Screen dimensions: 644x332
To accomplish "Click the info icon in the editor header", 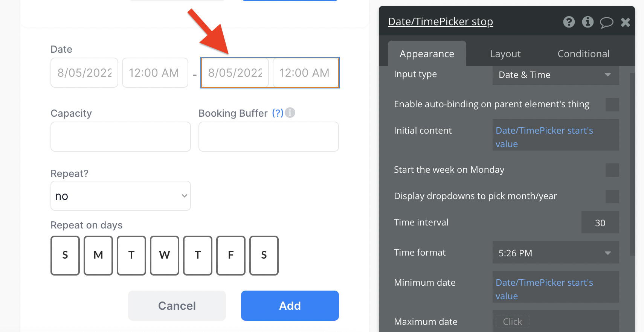I will pyautogui.click(x=588, y=22).
